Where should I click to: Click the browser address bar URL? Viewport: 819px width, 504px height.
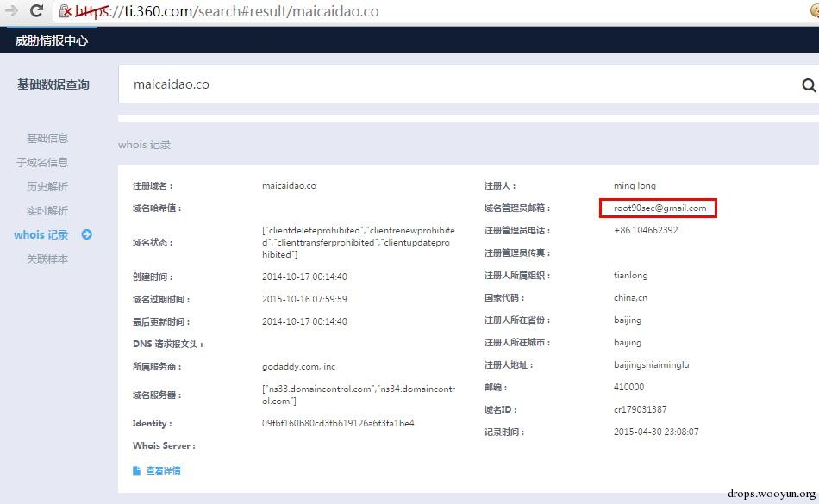[x=227, y=11]
